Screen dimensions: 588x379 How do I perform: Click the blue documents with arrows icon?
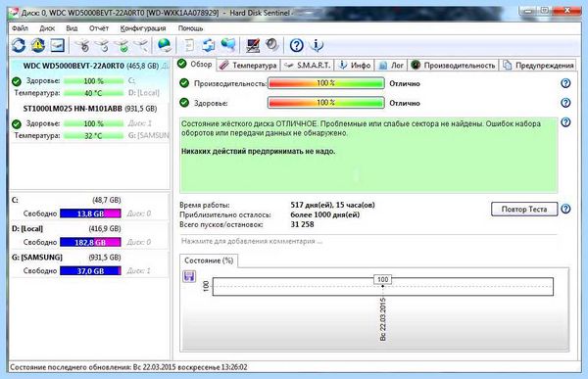point(209,45)
